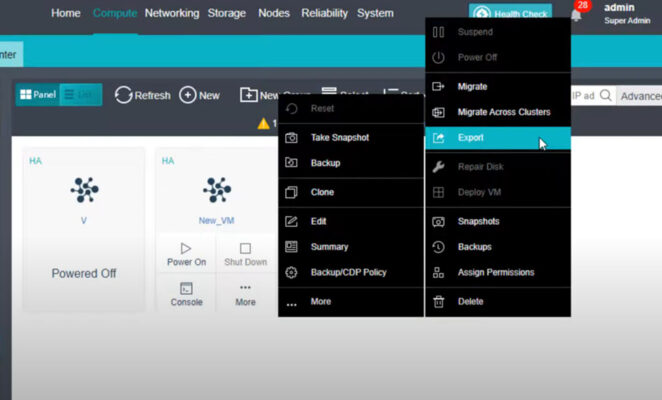
Task: Choose Migrate from the context menu
Action: [498, 87]
